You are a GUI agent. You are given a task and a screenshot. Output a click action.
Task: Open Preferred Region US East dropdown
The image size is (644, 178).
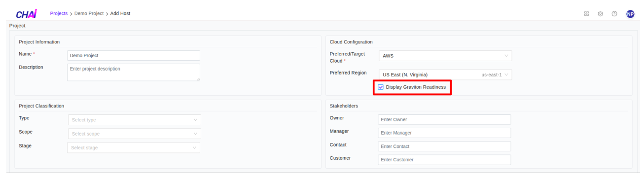click(x=445, y=75)
